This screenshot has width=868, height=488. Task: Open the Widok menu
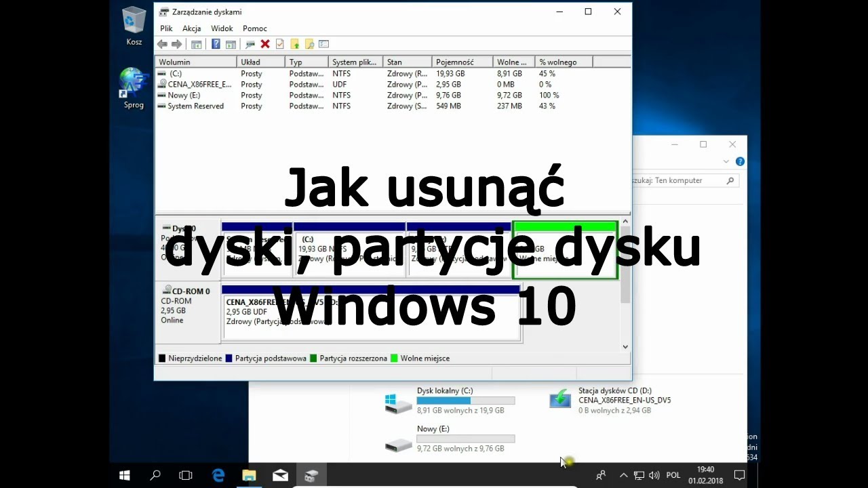point(222,28)
